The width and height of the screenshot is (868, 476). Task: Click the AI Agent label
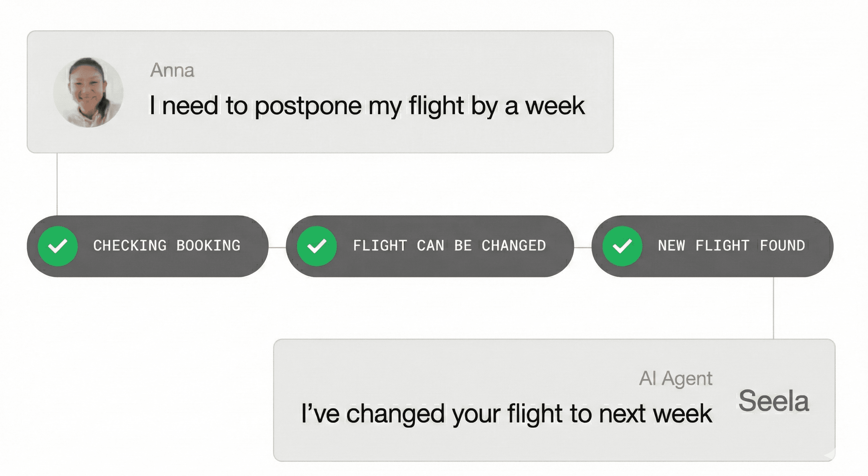pos(676,378)
